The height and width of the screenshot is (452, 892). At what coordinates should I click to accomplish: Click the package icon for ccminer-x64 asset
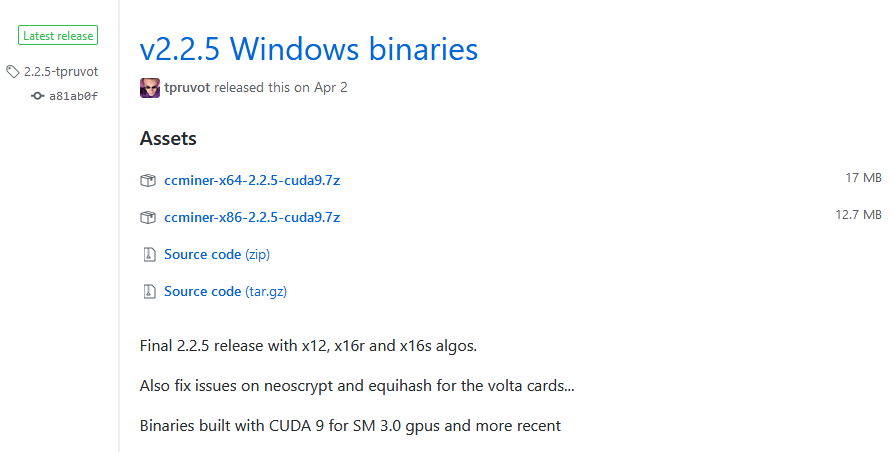(x=148, y=181)
